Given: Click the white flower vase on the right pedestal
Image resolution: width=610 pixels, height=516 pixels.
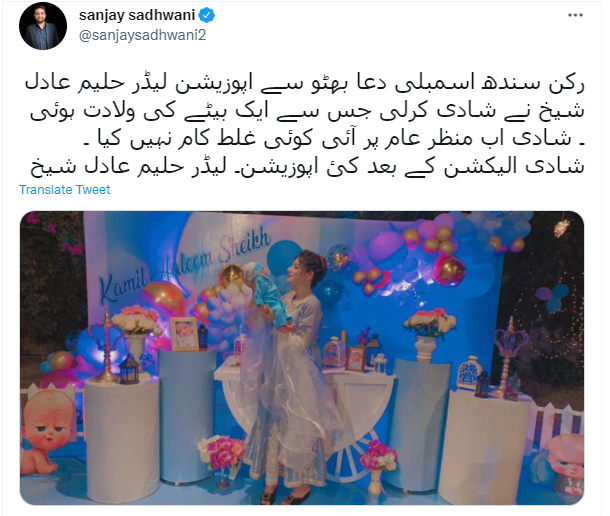Looking at the screenshot, I should (429, 333).
